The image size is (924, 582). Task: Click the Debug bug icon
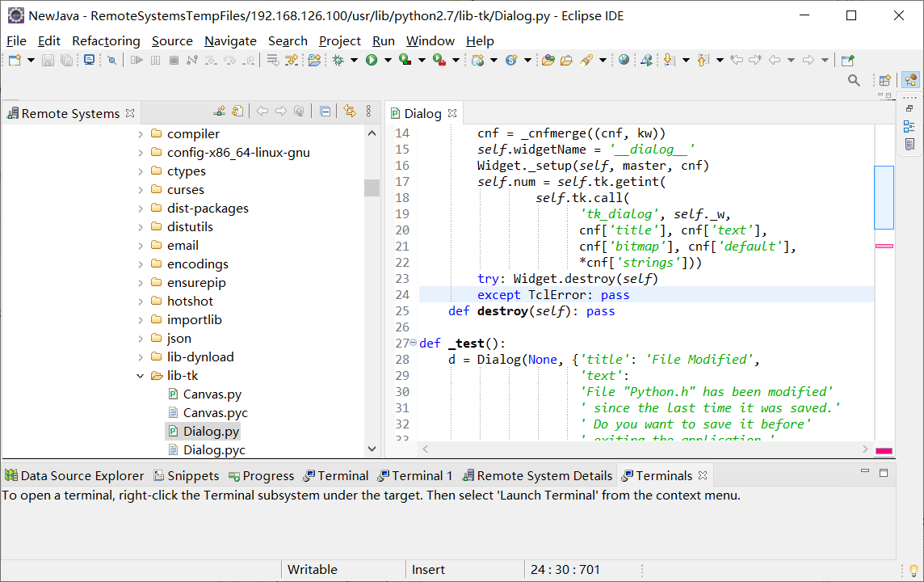click(338, 60)
